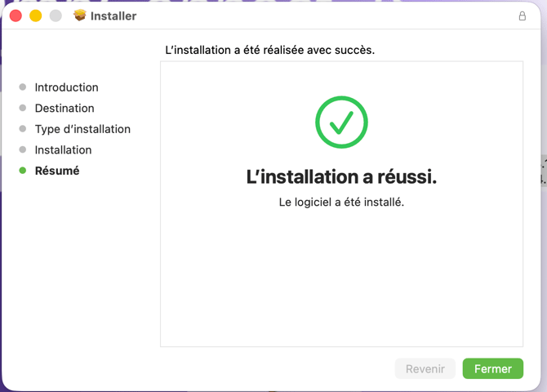Click the green success checkmark icon
Screen dimensions: 547x392
pos(341,122)
